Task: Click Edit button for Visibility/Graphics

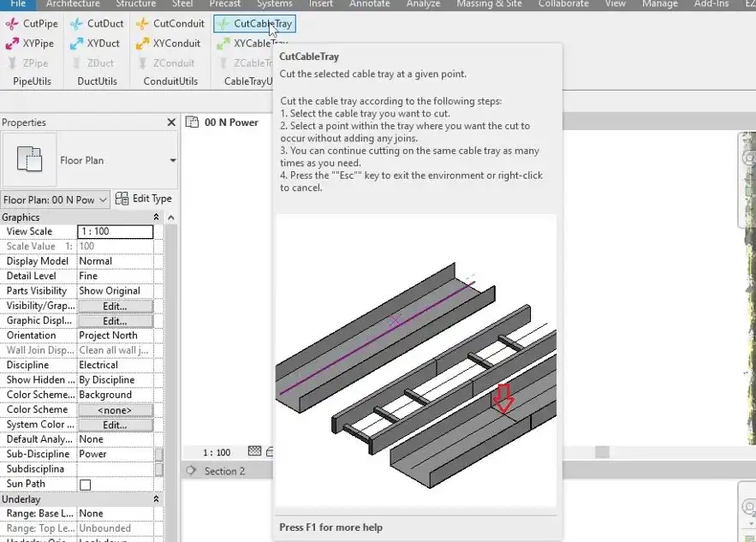Action: (116, 307)
